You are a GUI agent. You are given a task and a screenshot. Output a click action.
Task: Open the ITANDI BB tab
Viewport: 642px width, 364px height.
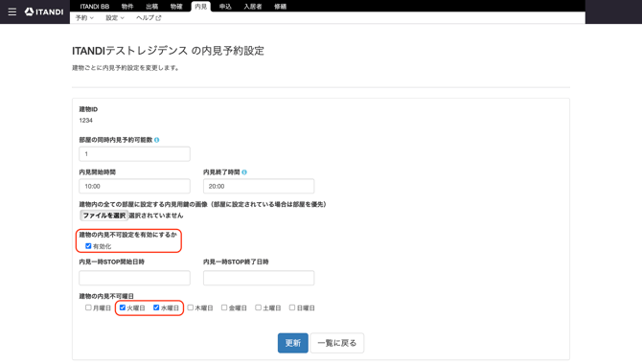point(95,7)
